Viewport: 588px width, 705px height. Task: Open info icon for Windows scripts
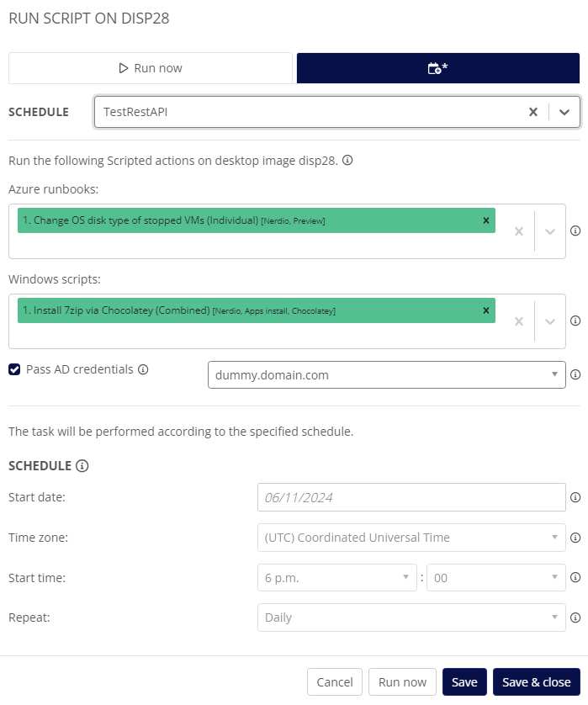point(575,321)
